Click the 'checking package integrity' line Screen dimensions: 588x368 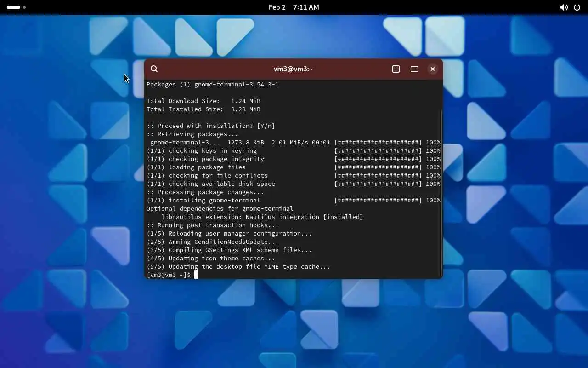(x=294, y=159)
